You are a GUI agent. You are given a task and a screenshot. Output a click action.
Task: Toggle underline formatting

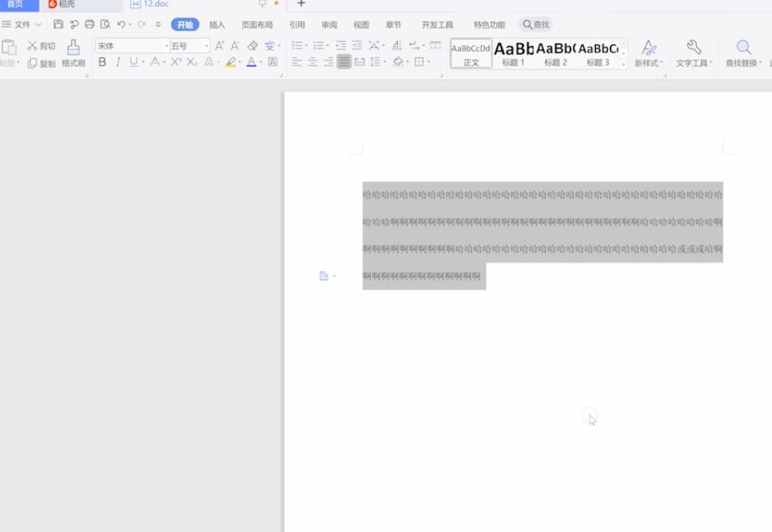(x=133, y=62)
